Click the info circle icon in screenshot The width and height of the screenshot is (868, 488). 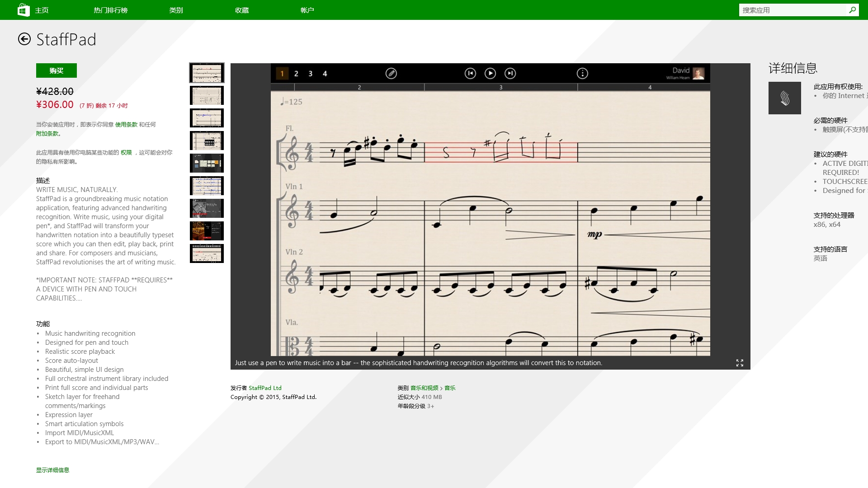[582, 73]
